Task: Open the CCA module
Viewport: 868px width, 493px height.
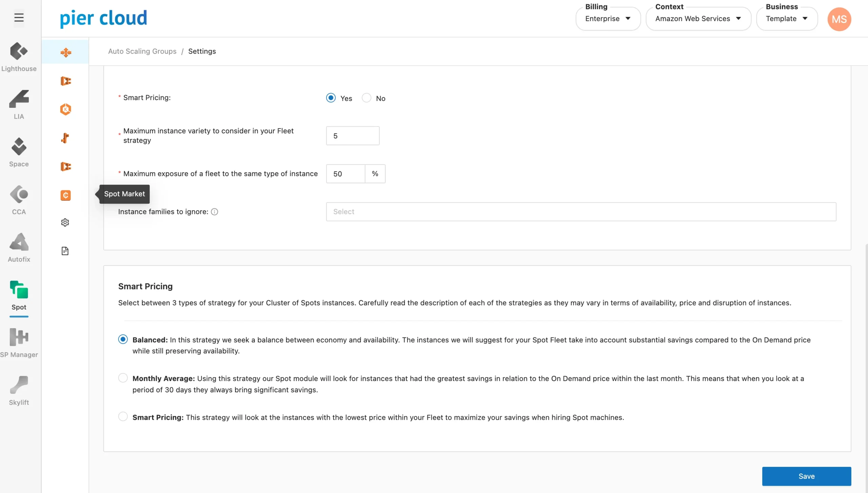Action: (19, 200)
